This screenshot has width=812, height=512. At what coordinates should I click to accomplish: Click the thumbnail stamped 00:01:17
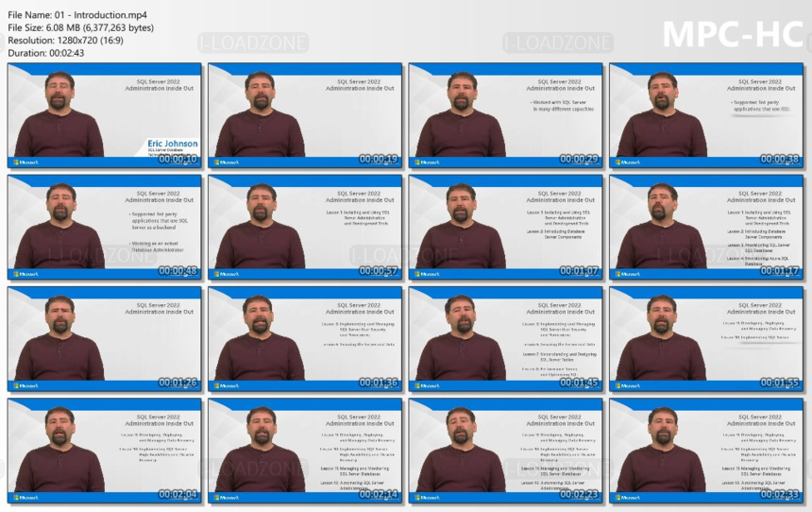[706, 227]
